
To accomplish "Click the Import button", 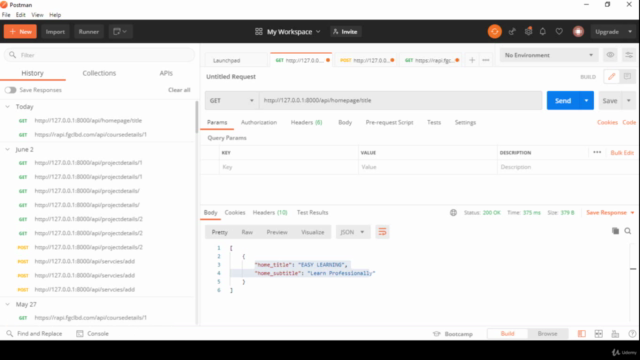I will pos(55,31).
